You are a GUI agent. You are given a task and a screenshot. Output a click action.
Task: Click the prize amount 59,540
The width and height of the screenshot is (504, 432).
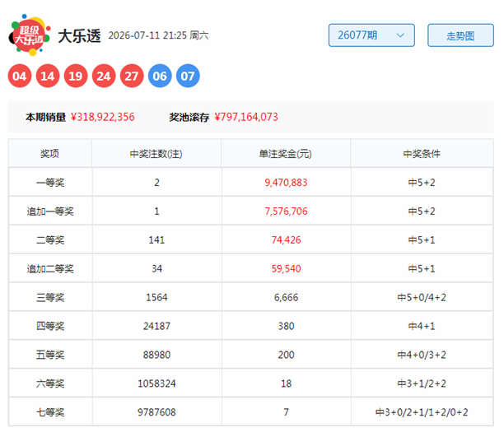tap(286, 269)
